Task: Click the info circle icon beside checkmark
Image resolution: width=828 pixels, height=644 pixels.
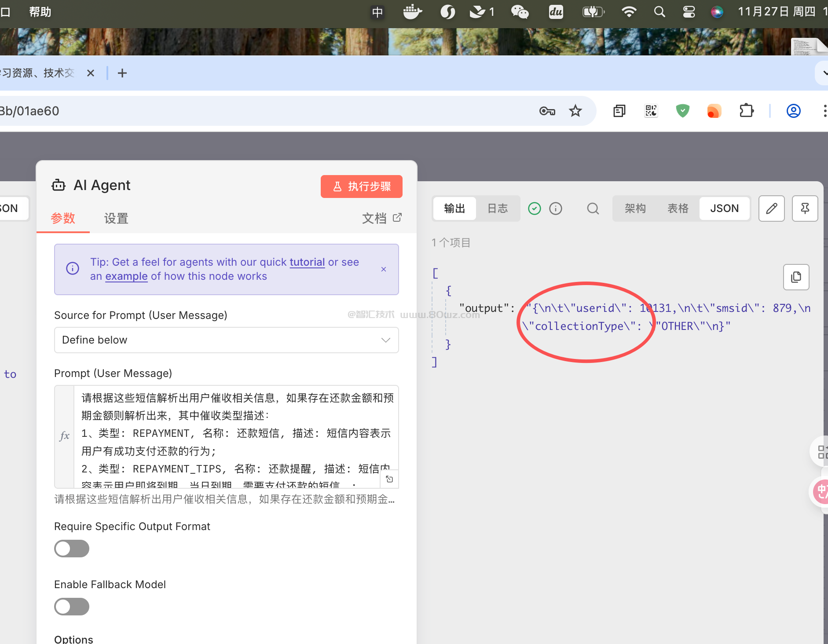Action: (x=556, y=209)
